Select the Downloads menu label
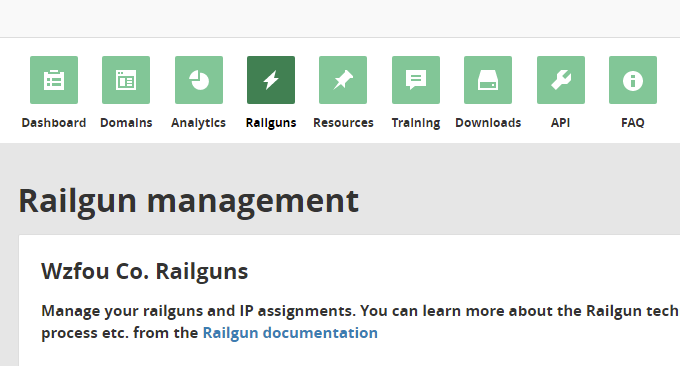 pyautogui.click(x=488, y=123)
